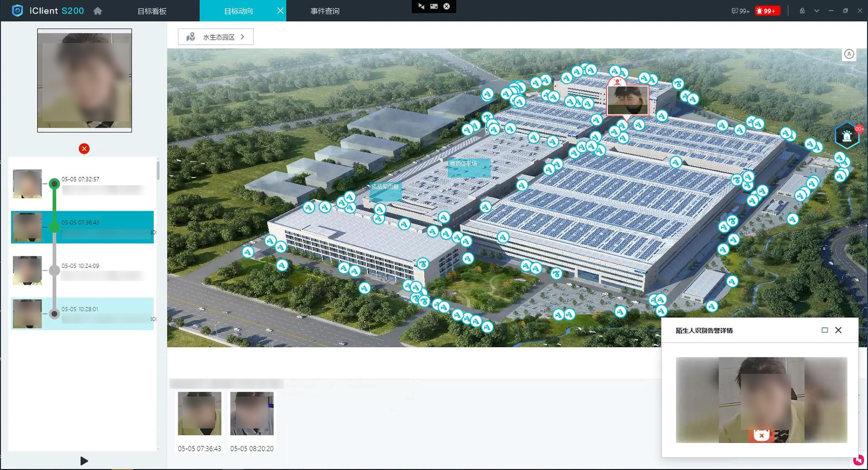This screenshot has width=868, height=470.
Task: Open the hexagon alarm siren icon
Action: tap(847, 136)
